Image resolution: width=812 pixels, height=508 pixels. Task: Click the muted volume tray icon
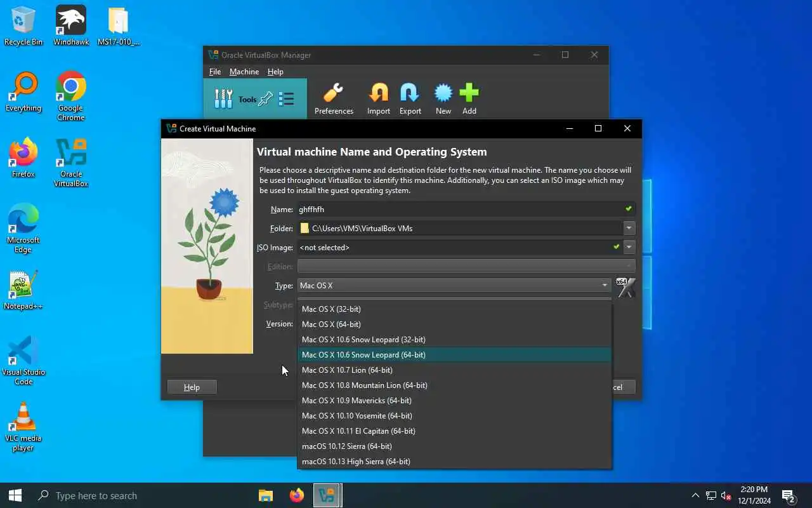point(726,495)
